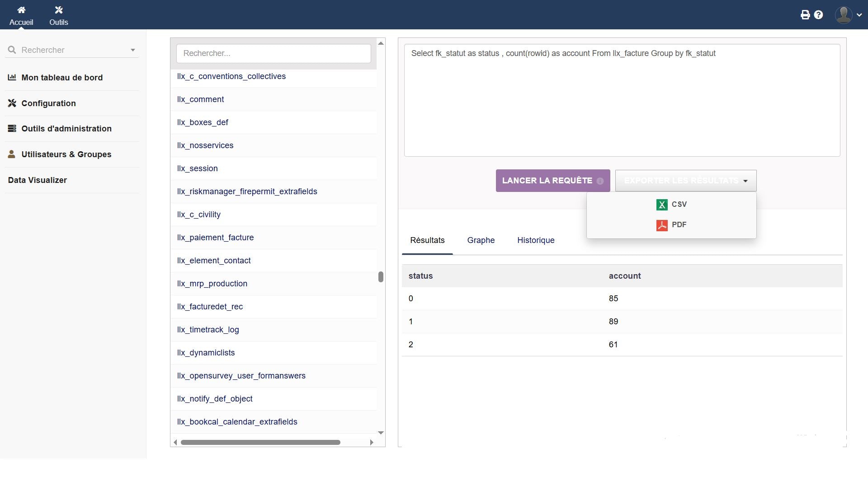The image size is (868, 495).
Task: Export results with the CSV icon
Action: (x=662, y=205)
